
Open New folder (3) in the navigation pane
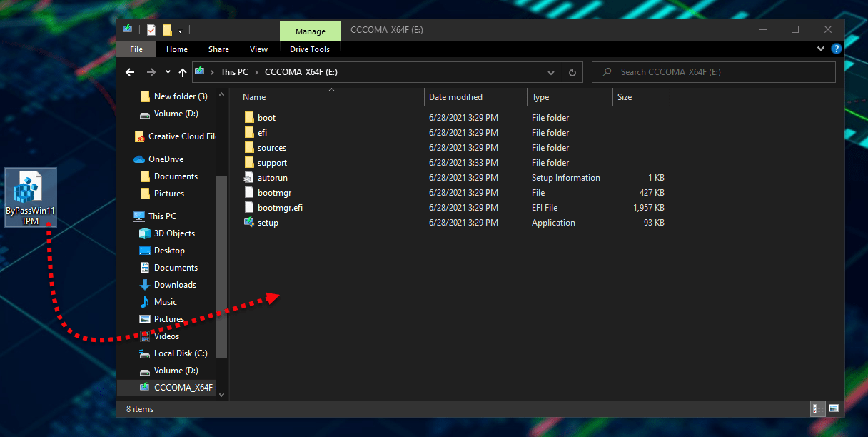click(181, 96)
